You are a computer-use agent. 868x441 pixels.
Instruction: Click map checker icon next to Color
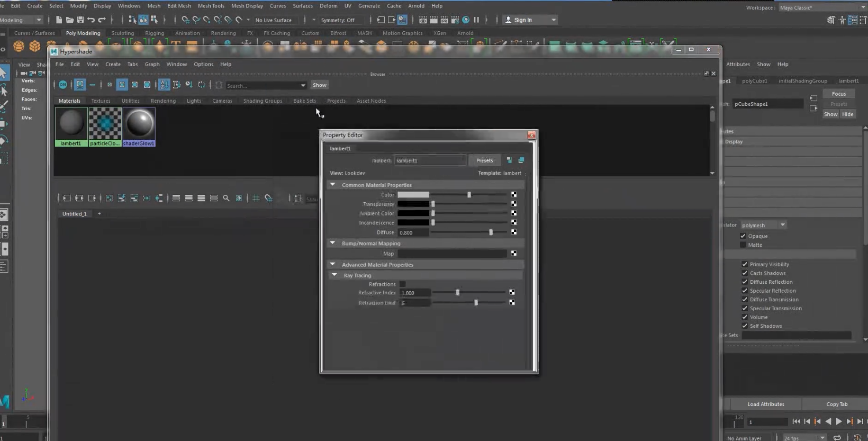click(513, 195)
